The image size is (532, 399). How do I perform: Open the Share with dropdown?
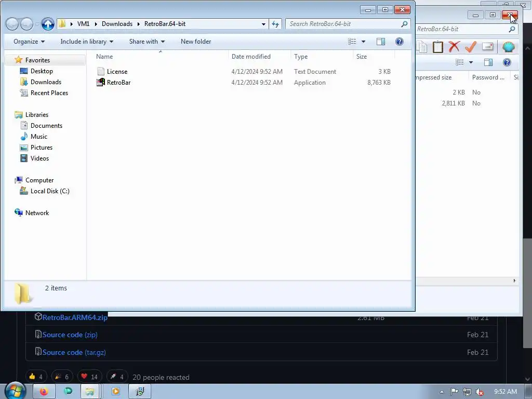click(147, 42)
